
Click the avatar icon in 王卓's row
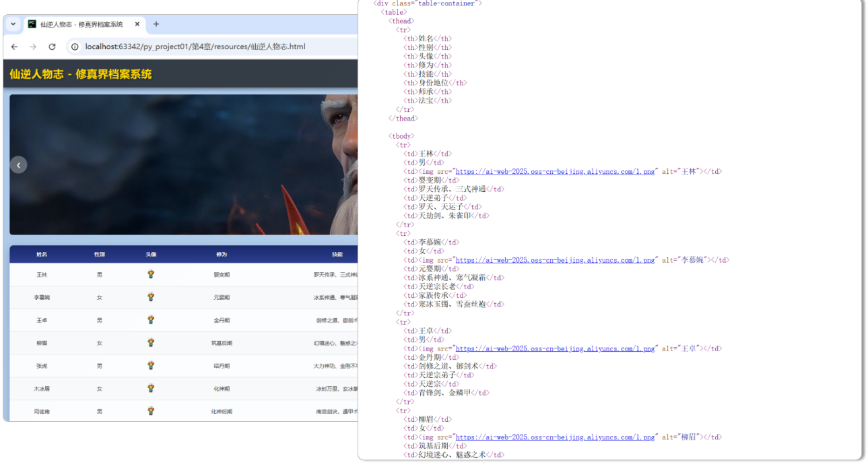[151, 320]
